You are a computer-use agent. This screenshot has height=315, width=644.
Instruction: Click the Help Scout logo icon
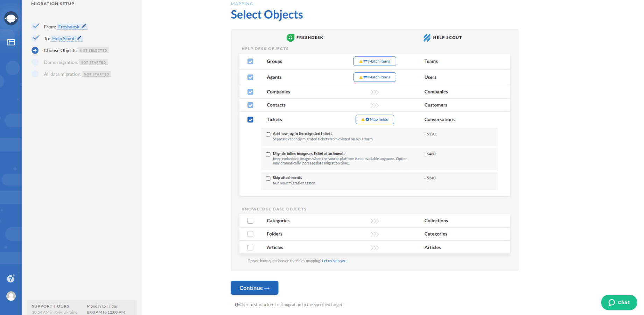click(x=427, y=38)
